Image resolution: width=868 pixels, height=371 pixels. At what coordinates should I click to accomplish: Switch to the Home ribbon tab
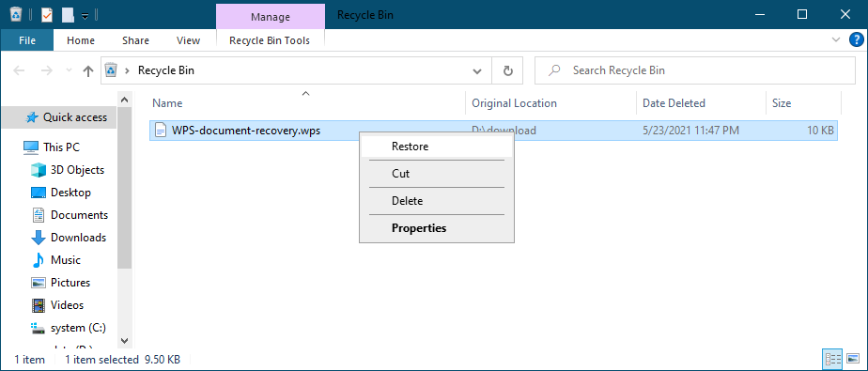(x=81, y=40)
